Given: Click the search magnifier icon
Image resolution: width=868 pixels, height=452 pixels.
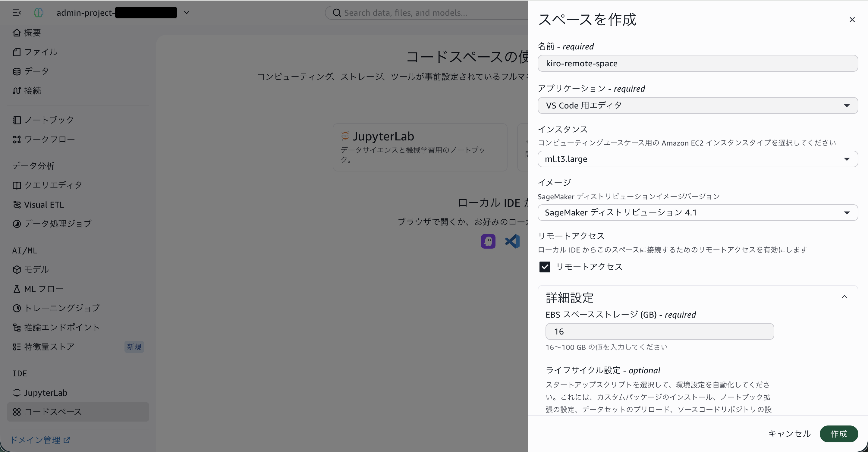Looking at the screenshot, I should (337, 13).
